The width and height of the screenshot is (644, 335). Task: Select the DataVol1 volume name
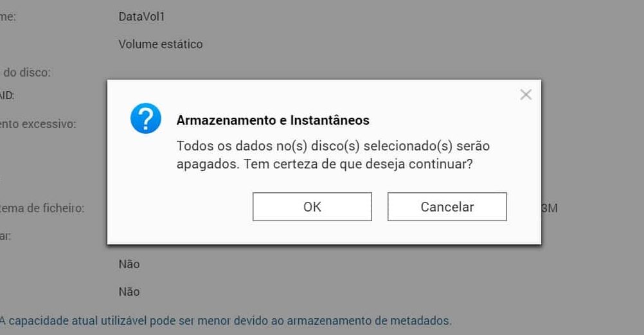(141, 17)
